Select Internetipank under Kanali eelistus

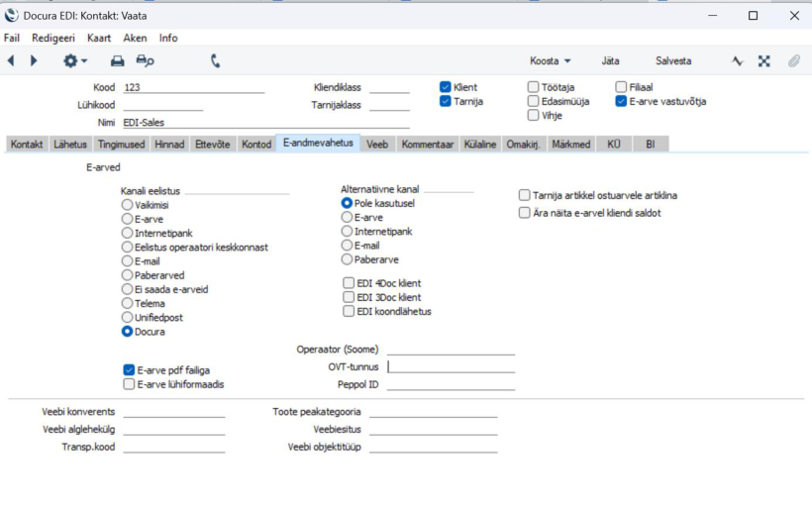coord(127,233)
